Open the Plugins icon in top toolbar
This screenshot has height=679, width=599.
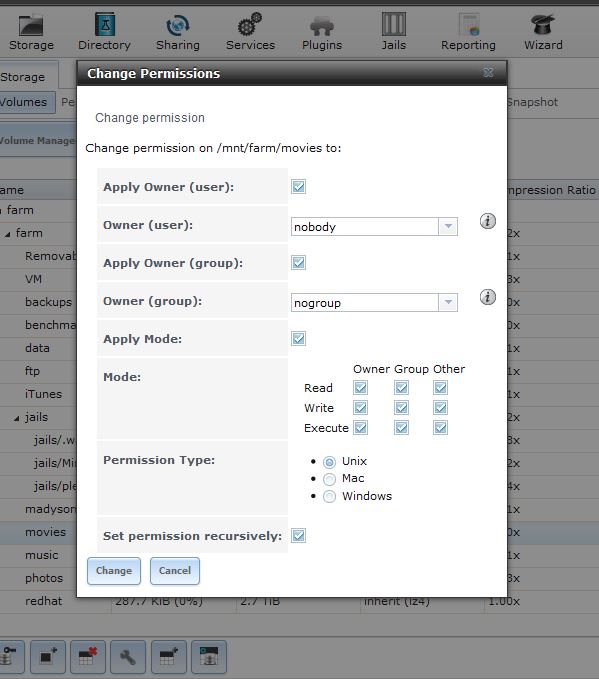pyautogui.click(x=322, y=26)
